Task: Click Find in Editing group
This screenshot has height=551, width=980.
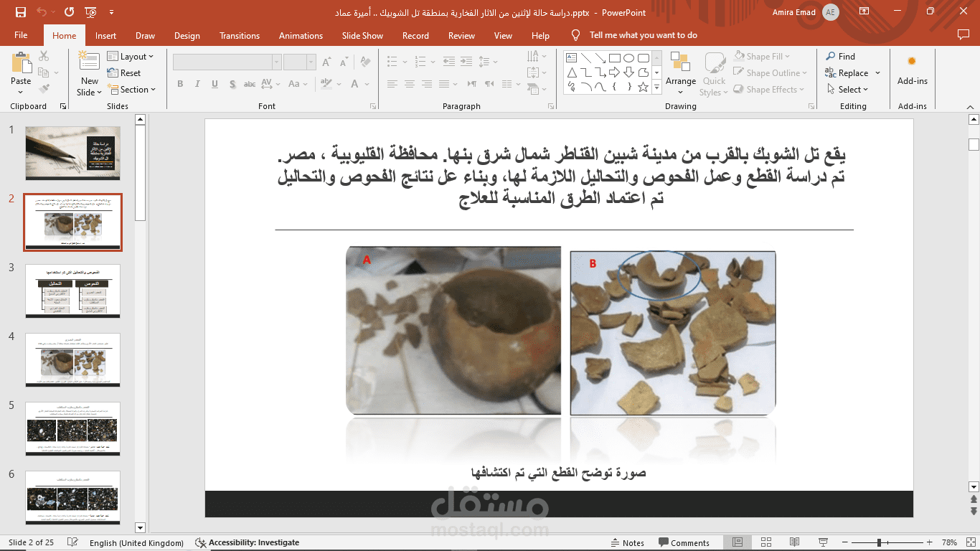Action: [840, 56]
